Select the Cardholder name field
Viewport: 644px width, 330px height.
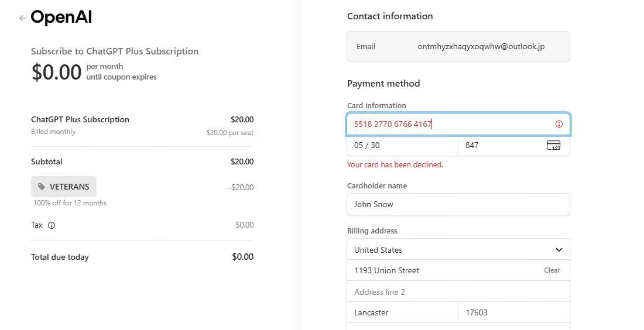[x=458, y=204]
